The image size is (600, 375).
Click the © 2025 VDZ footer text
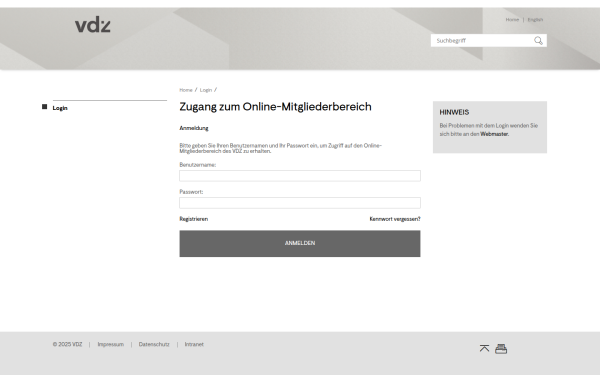[67, 344]
